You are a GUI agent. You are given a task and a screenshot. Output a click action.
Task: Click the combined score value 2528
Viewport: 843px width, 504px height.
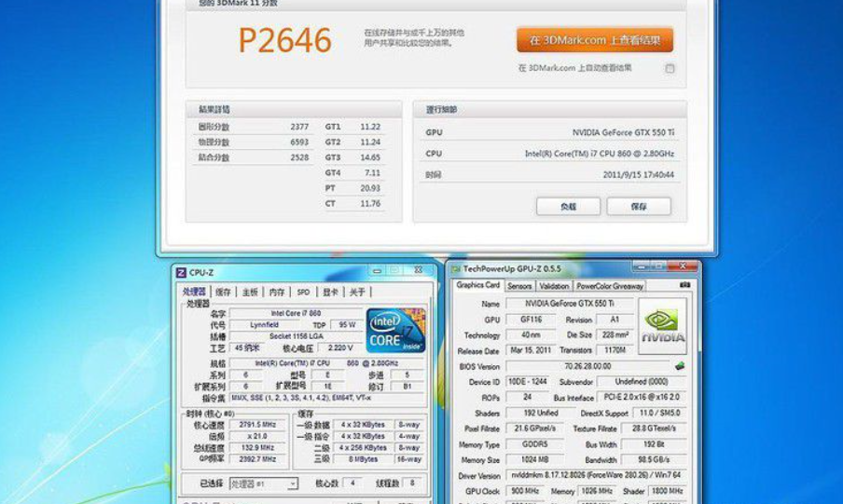pos(299,157)
